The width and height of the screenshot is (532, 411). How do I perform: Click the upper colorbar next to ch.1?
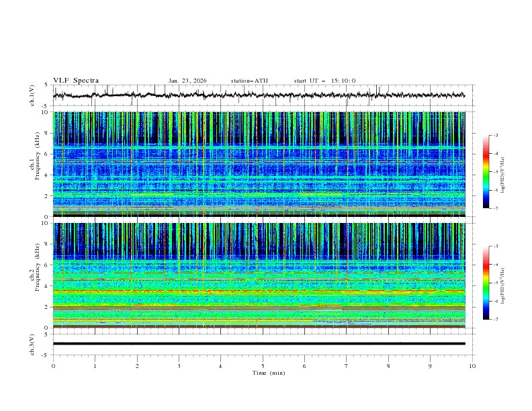pos(486,172)
